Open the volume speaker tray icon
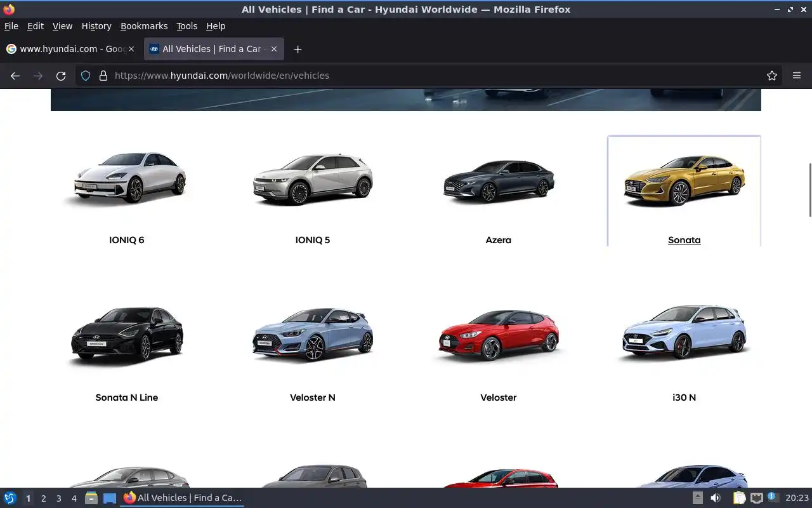This screenshot has height=508, width=812. pyautogui.click(x=716, y=498)
